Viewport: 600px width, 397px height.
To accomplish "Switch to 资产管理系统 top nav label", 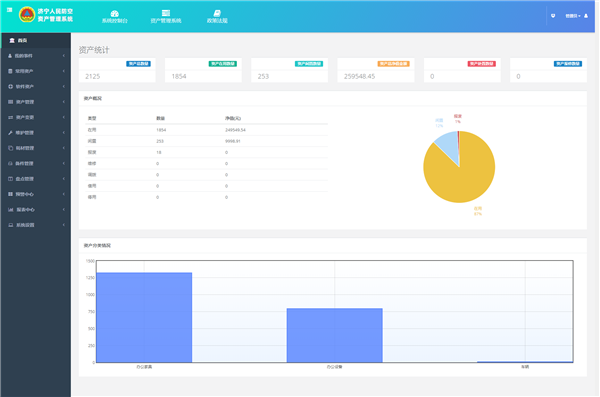I will coord(166,21).
